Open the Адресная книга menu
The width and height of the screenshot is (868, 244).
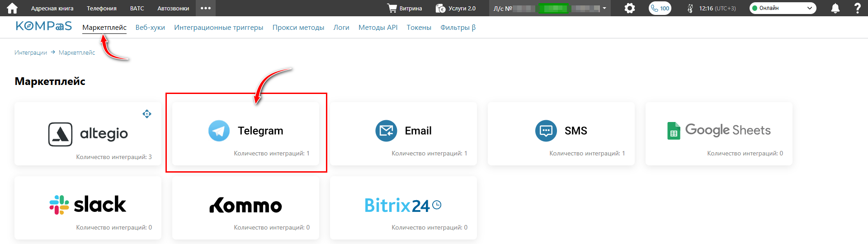point(52,8)
